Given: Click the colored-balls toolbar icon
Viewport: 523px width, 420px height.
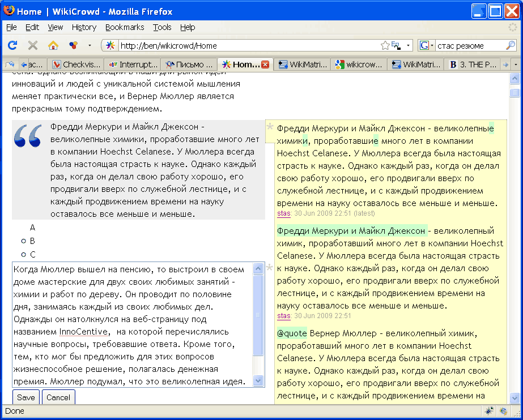Looking at the screenshot, I should [x=73, y=45].
